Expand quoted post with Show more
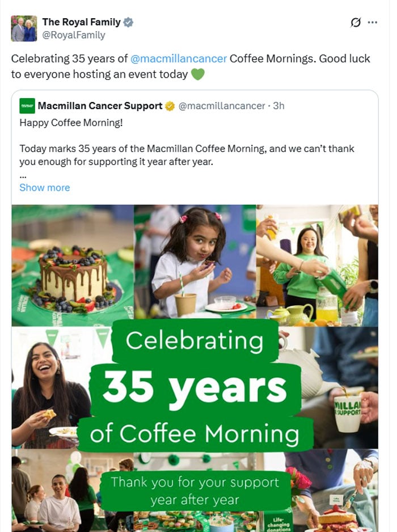 coord(45,188)
